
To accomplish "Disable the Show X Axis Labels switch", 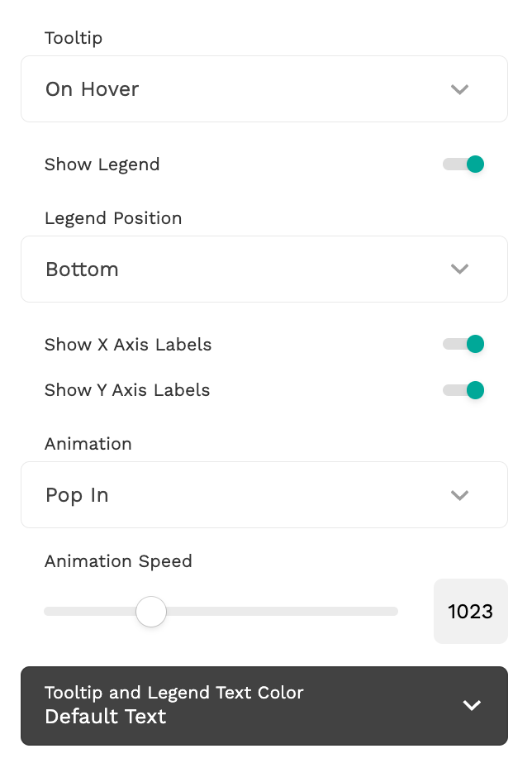I will pos(463,344).
